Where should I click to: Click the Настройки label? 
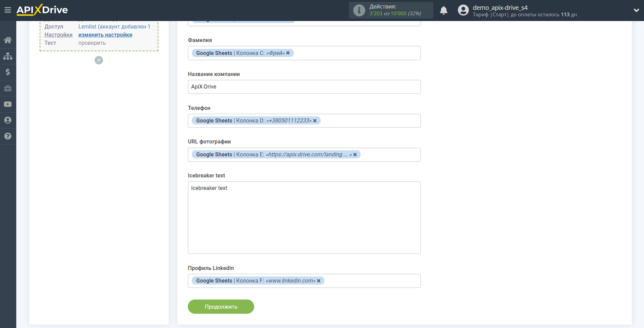[x=59, y=35]
